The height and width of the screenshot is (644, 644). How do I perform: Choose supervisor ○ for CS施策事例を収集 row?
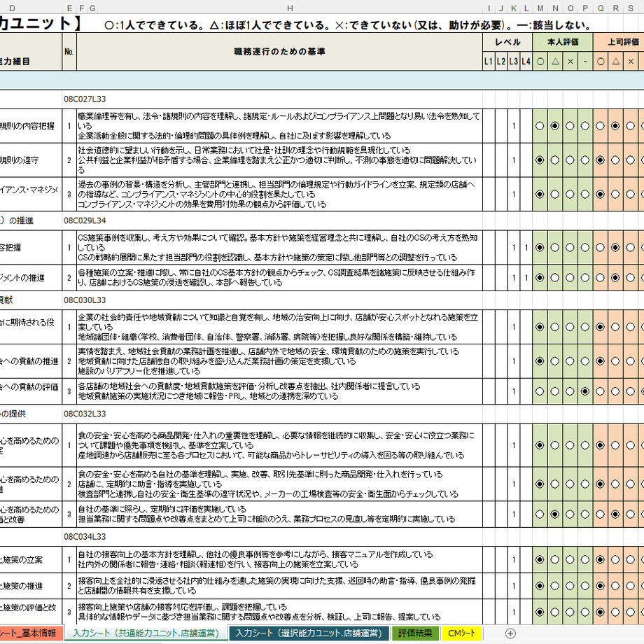[x=600, y=247]
